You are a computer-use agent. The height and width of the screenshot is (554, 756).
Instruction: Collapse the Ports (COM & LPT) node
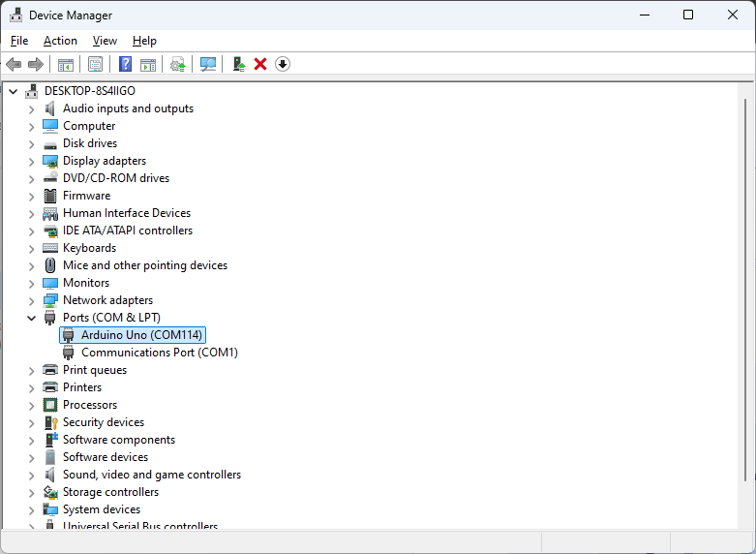[x=31, y=318]
